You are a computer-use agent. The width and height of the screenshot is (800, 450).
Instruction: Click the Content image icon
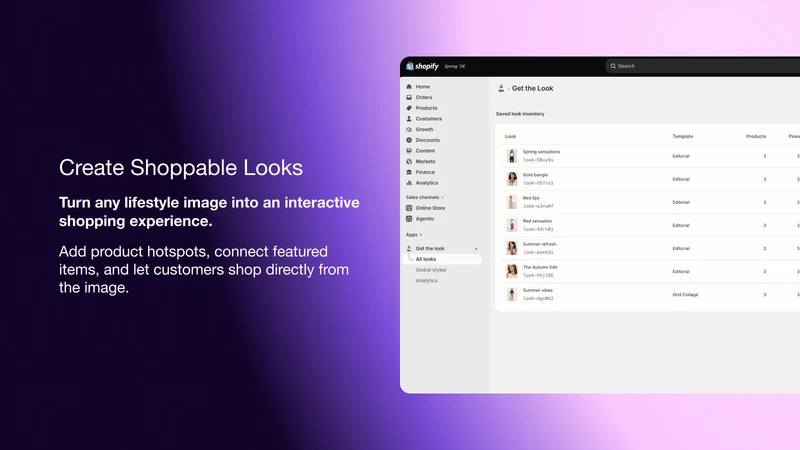409,151
